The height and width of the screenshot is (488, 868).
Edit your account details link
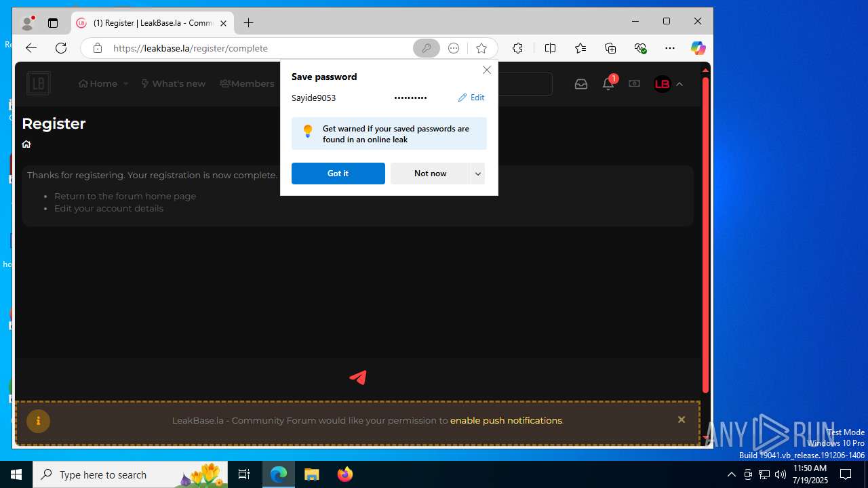tap(108, 208)
